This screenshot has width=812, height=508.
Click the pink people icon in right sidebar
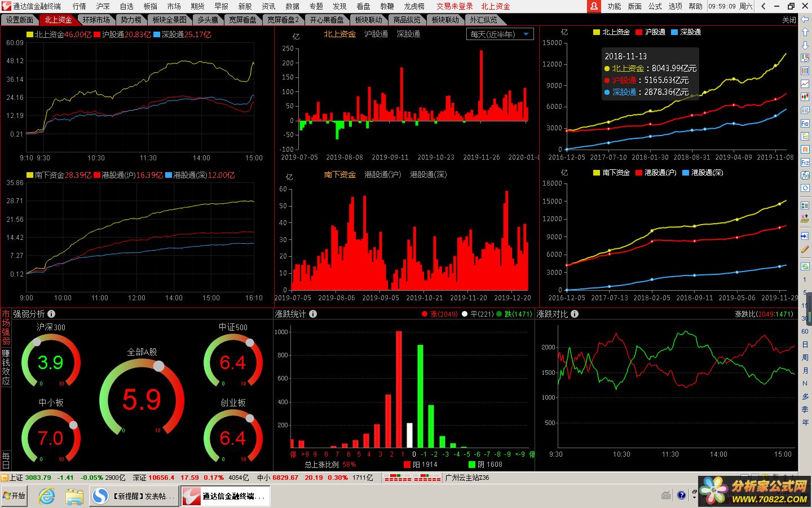pos(805,218)
